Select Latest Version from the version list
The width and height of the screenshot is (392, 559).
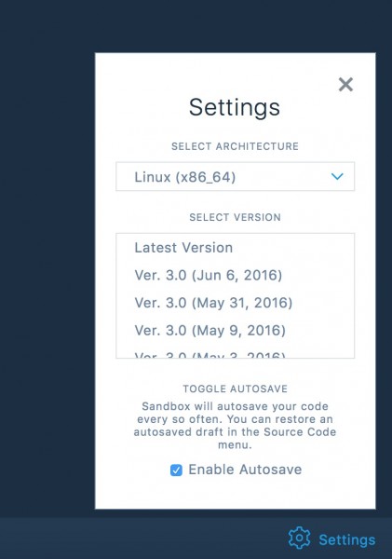click(x=235, y=248)
